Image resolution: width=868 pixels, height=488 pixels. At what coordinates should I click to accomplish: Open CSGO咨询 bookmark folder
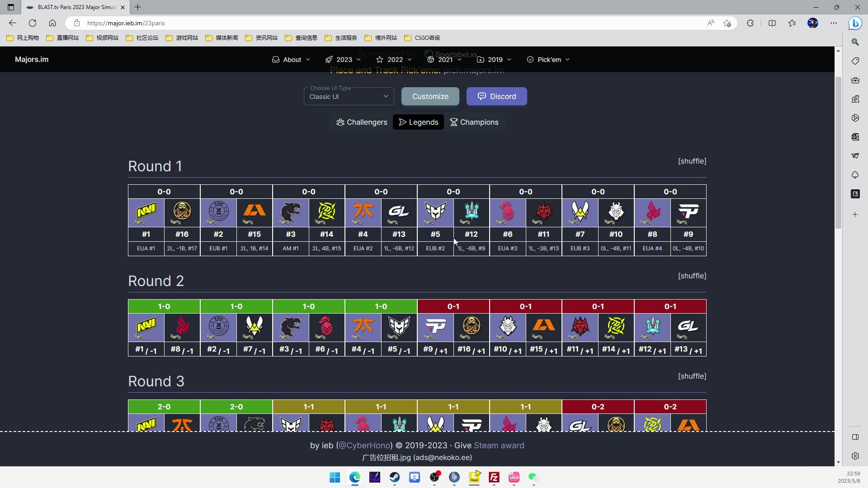[x=422, y=38]
